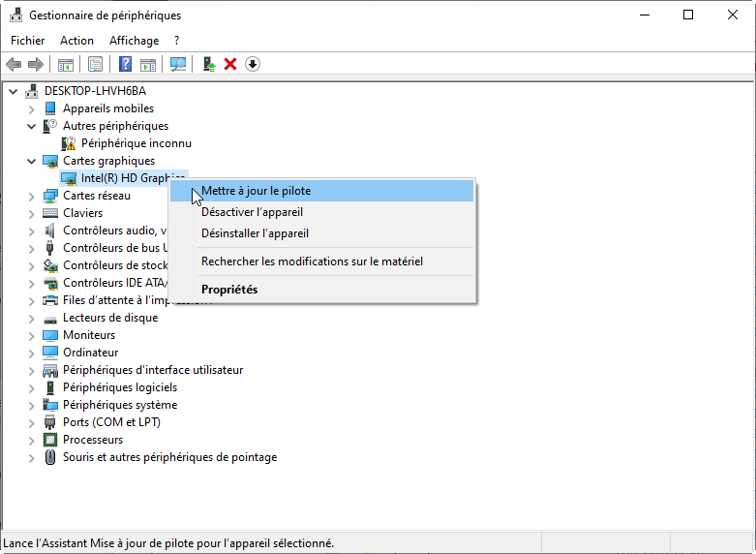Open the Properties sheet toolbar icon
The image size is (756, 554).
coord(95,64)
